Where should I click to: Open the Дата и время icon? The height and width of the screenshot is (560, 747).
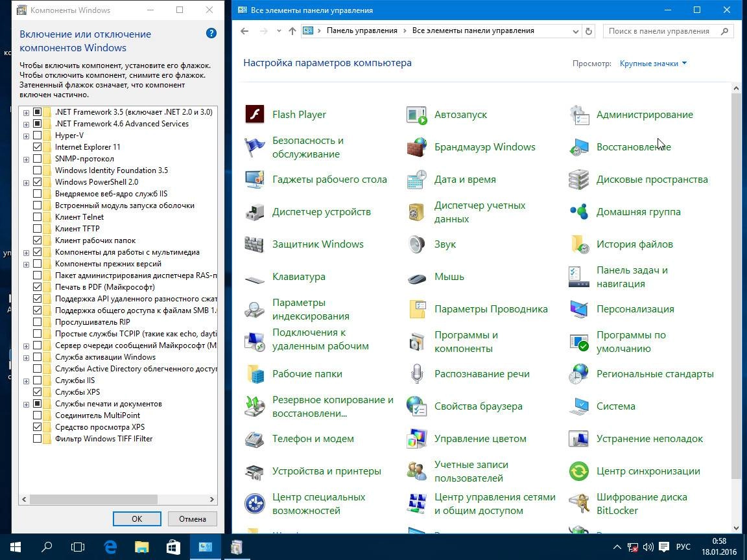click(x=416, y=179)
